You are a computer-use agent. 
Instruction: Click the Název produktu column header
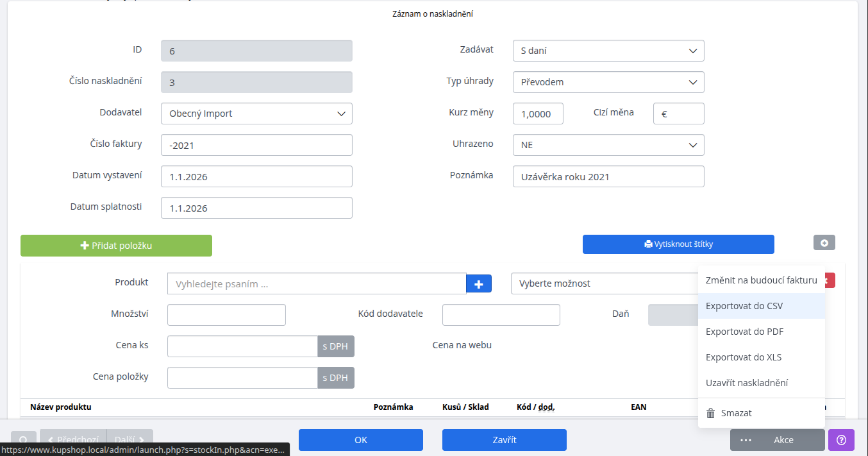click(x=61, y=407)
